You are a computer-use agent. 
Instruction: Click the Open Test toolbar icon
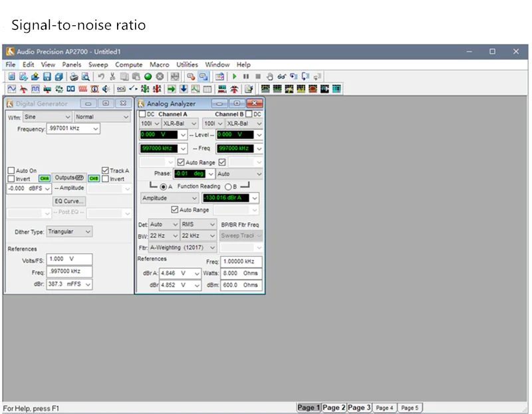[35, 77]
